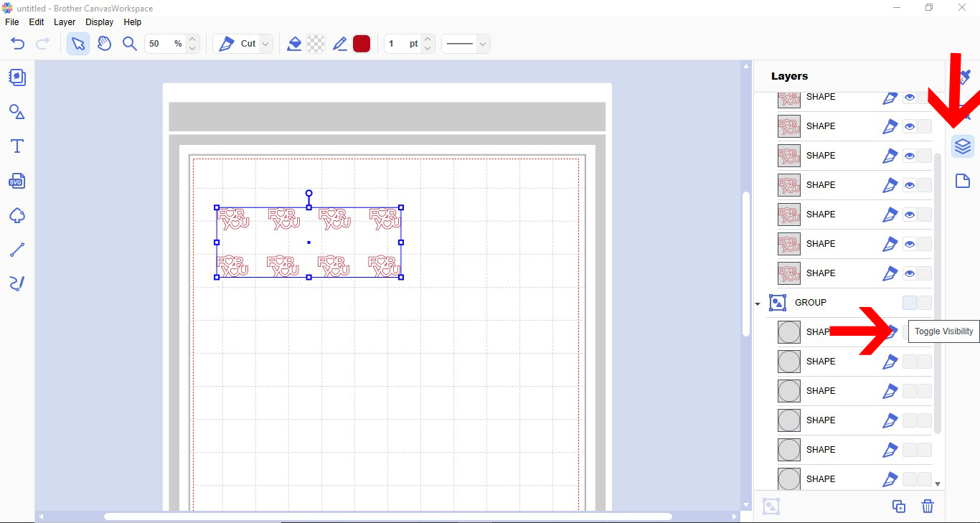Open the cloud image tracing tool

pyautogui.click(x=17, y=215)
